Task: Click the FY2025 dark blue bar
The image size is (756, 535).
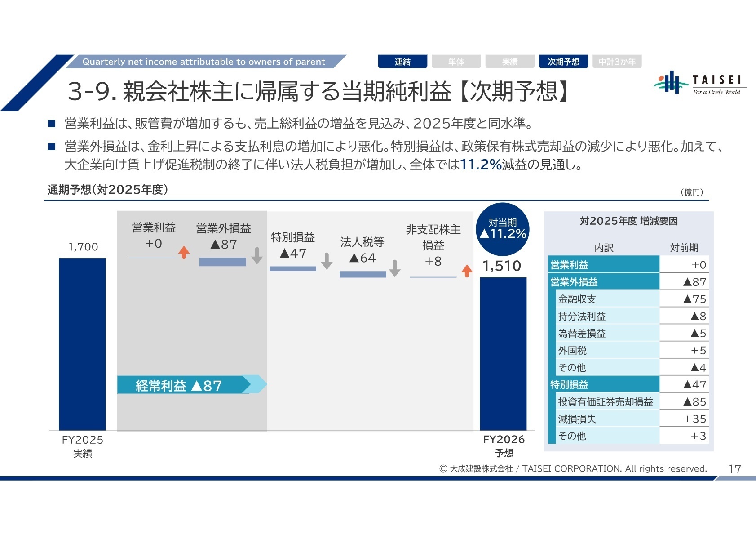Action: click(82, 344)
